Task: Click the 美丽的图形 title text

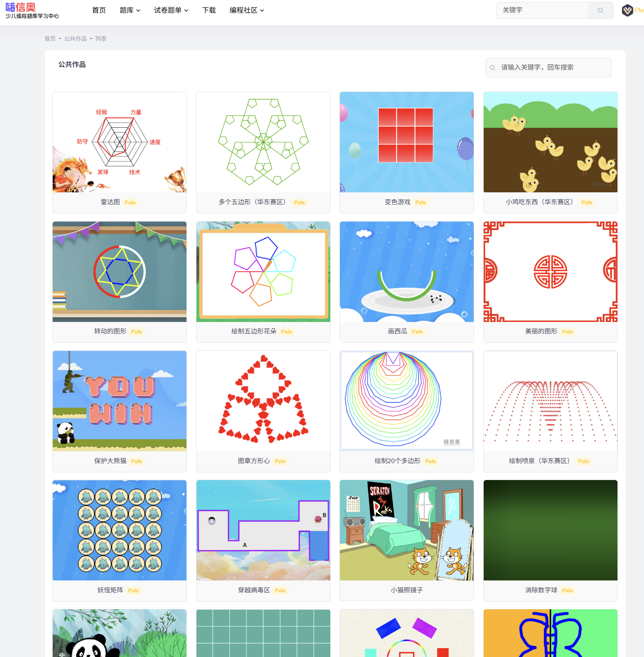Action: tap(541, 331)
